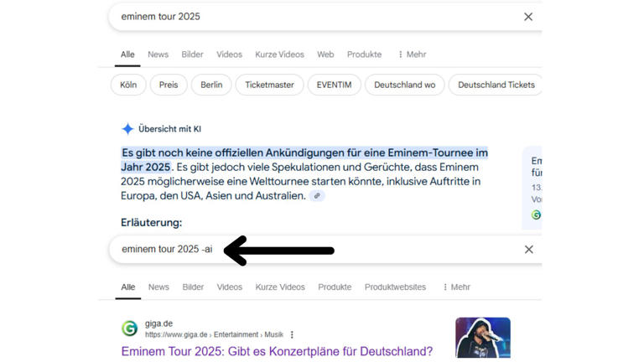Apply the Berlin filter chip
This screenshot has height=362, width=644.
(211, 85)
